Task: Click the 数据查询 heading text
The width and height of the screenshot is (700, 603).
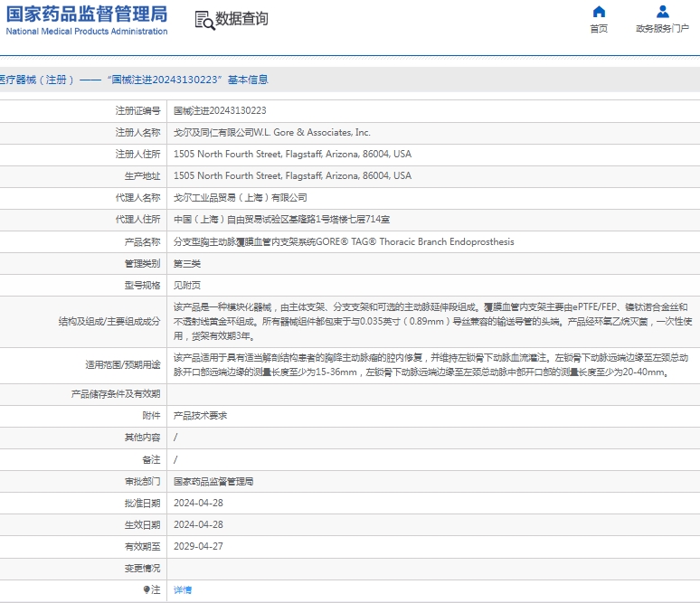Action: (241, 19)
